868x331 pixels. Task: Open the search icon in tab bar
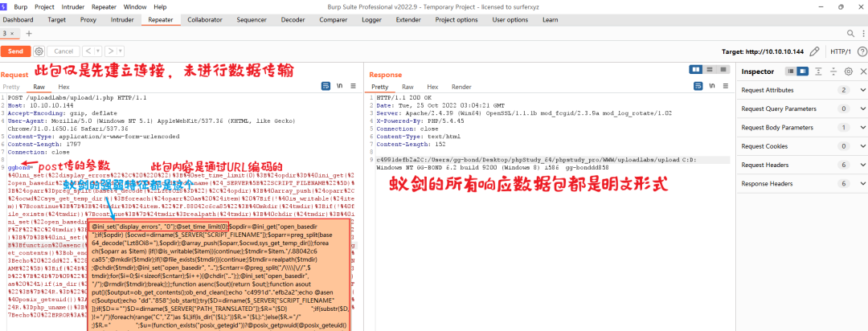850,33
